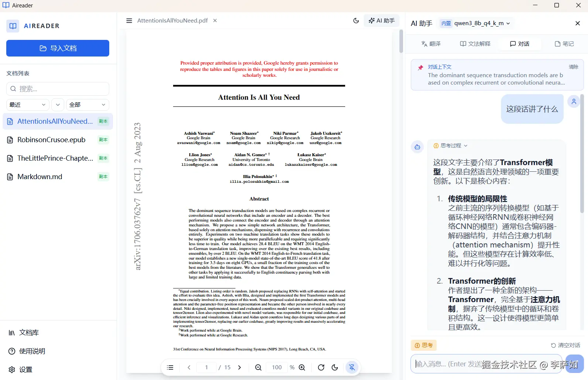Screen dimensions: 588x380
Task: Switch to the 笔记 tab
Action: pos(564,44)
